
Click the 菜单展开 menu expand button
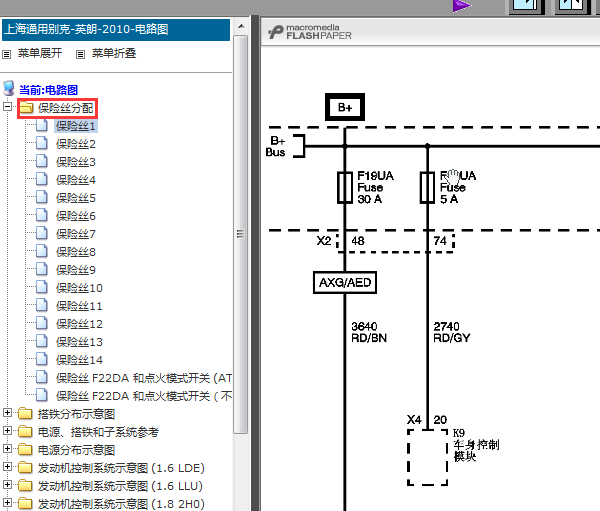pos(40,53)
